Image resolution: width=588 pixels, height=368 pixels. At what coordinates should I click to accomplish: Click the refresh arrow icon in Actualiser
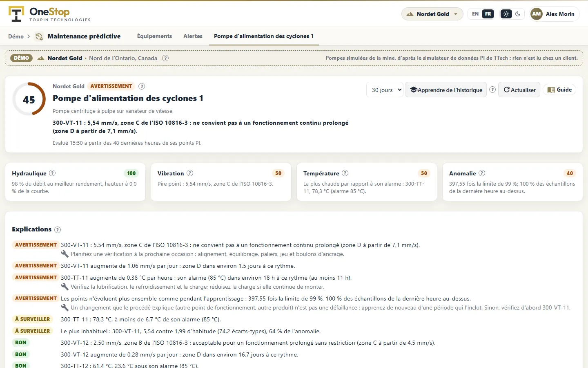tap(506, 90)
